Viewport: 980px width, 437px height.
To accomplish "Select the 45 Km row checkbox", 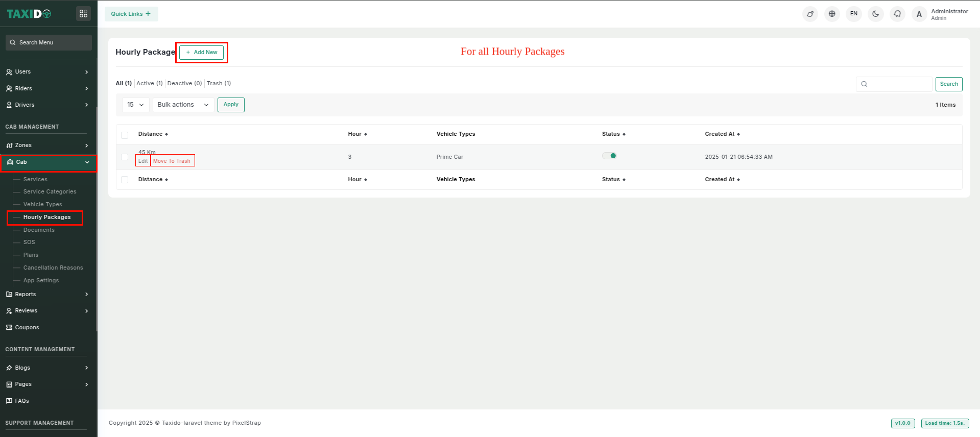I will [125, 157].
